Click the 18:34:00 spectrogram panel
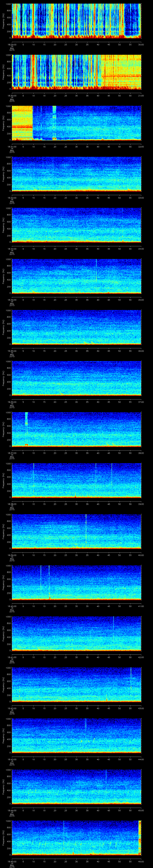 click(76, 276)
